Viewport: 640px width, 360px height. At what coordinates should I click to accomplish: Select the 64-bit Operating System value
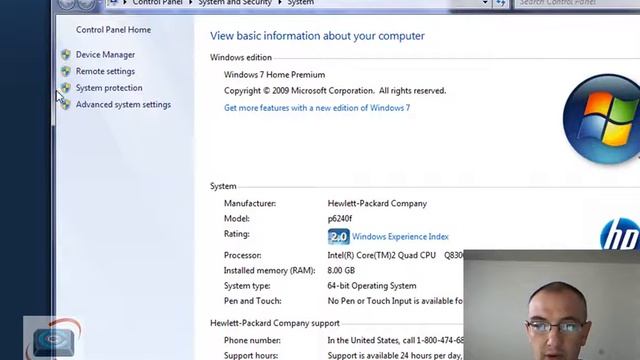pyautogui.click(x=372, y=286)
